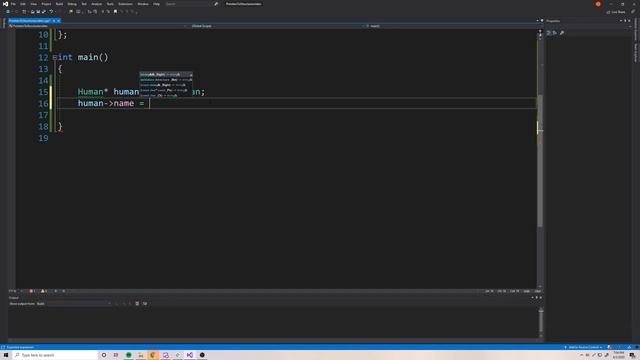
Task: Click the Save All toolbar icon
Action: click(x=44, y=12)
